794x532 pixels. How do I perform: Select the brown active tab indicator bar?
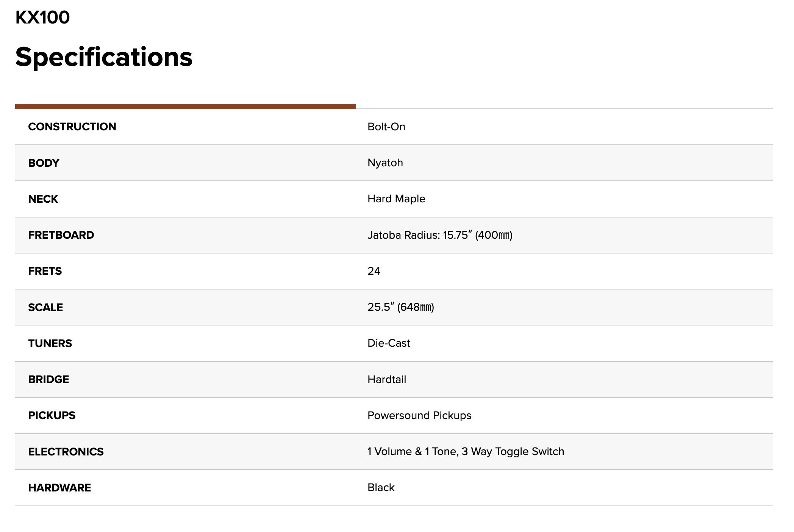click(186, 106)
